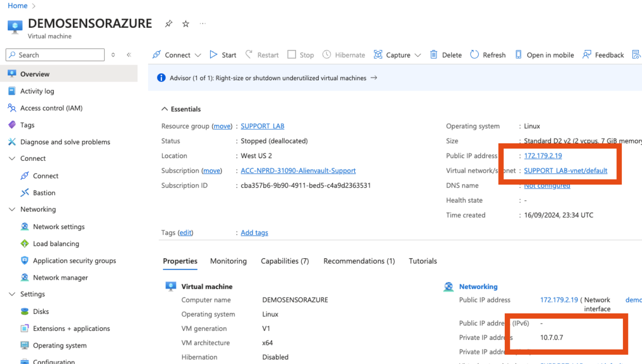This screenshot has width=642, height=364.
Task: Collapse the Networking group in the sidebar
Action: 12,210
